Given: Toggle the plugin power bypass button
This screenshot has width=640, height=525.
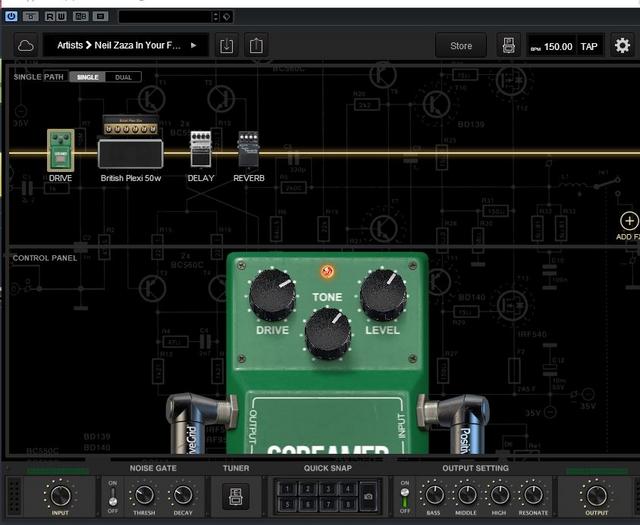Looking at the screenshot, I should tap(11, 16).
